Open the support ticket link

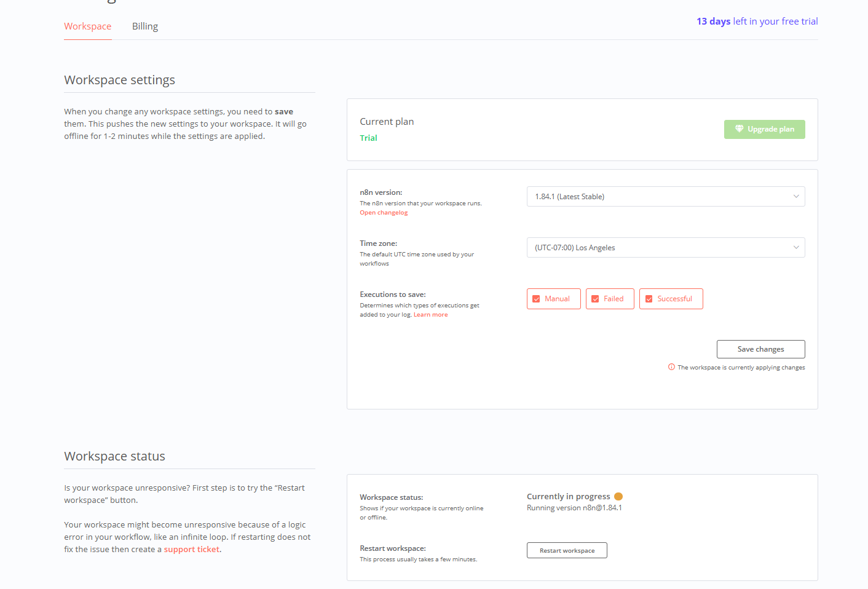[x=192, y=550]
